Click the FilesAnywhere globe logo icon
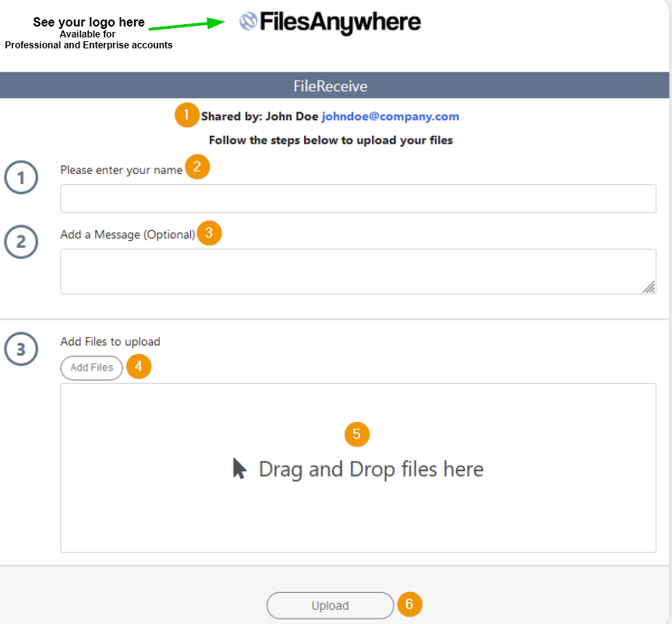Image resolution: width=672 pixels, height=624 pixels. (248, 21)
